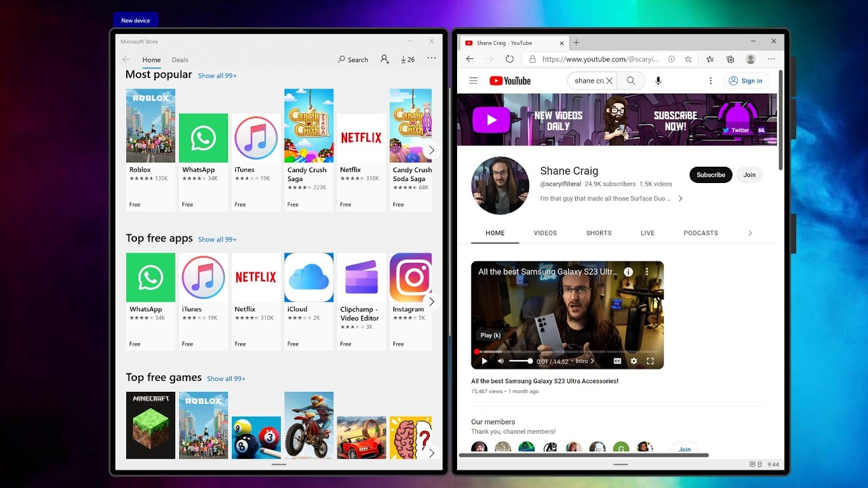Image resolution: width=868 pixels, height=488 pixels.
Task: Go back in Edge browser
Action: click(x=470, y=59)
